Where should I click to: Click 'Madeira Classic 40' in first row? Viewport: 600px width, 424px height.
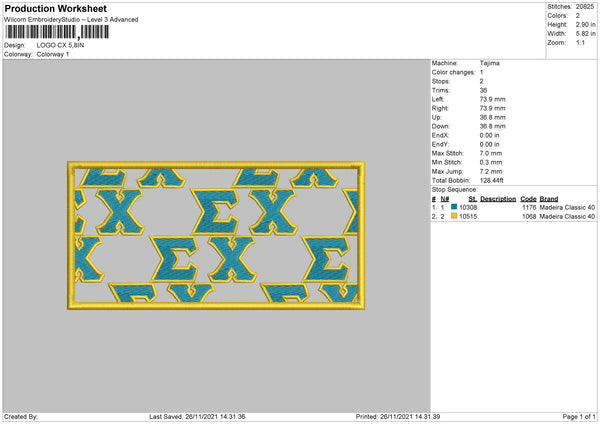567,207
